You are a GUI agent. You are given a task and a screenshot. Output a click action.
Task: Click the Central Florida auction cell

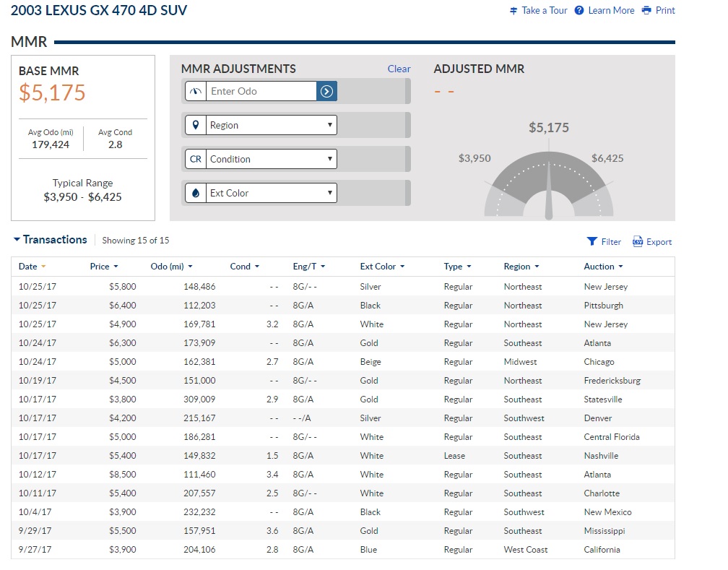click(612, 436)
